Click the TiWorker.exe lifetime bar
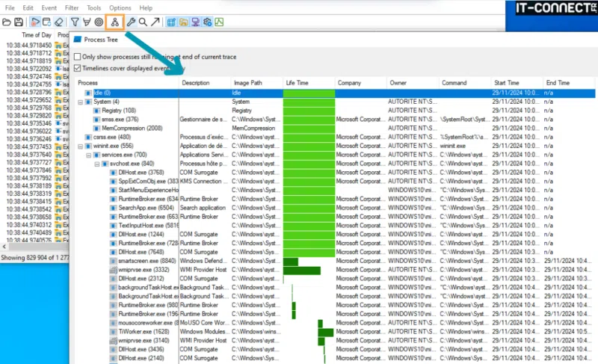598x364 pixels. [x=326, y=332]
